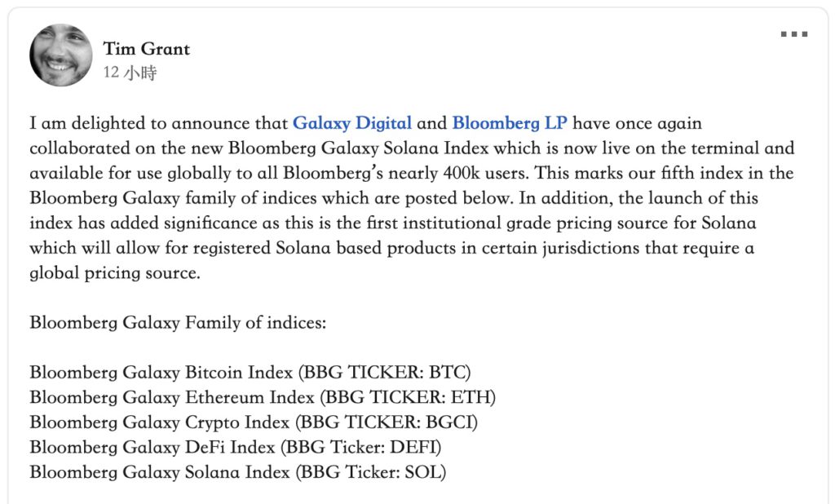Click the 'global pricing source.' closing text
835x504 pixels.
click(x=115, y=272)
